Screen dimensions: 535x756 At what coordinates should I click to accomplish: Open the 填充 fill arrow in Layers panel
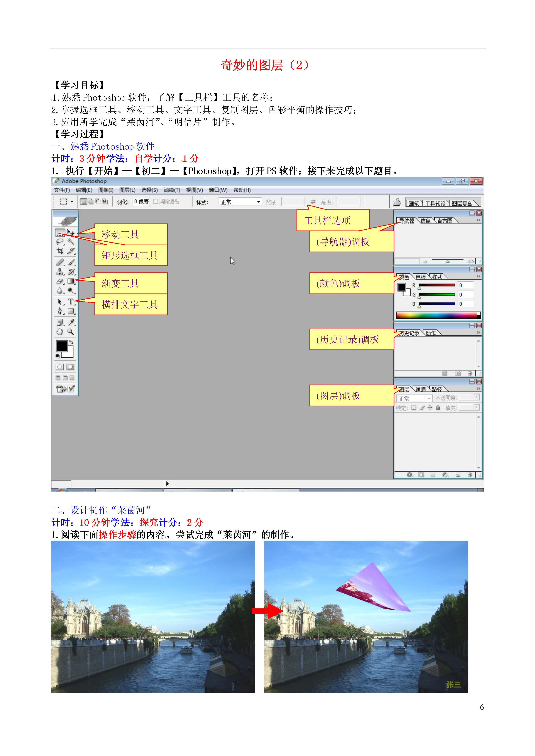click(x=477, y=408)
